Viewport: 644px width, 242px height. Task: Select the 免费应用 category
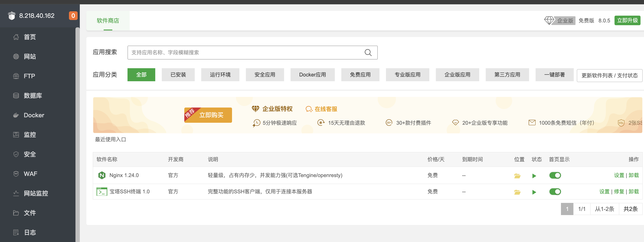[x=360, y=75]
